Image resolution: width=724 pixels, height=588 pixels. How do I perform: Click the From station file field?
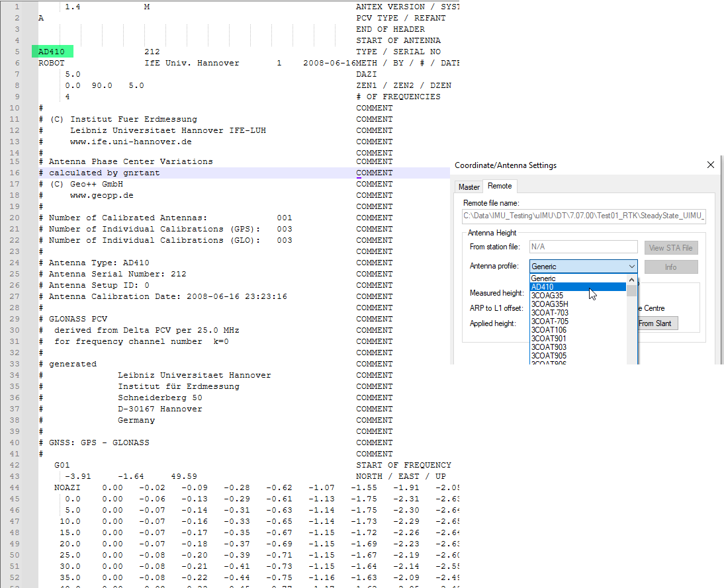pyautogui.click(x=583, y=247)
